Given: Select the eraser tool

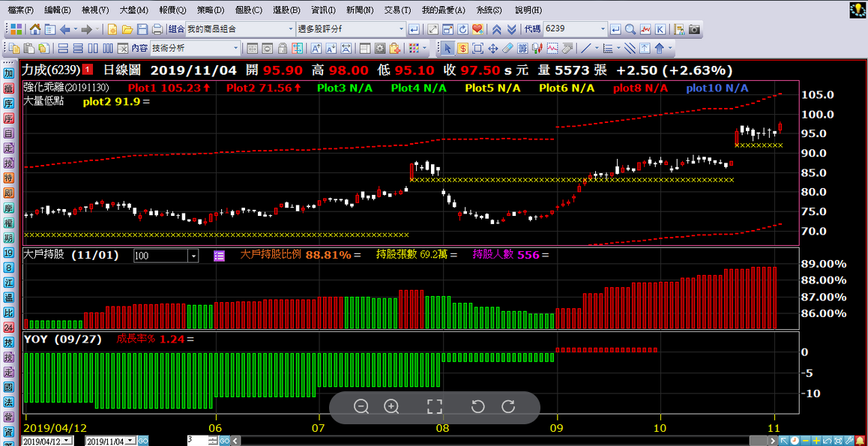Looking at the screenshot, I should [507, 48].
